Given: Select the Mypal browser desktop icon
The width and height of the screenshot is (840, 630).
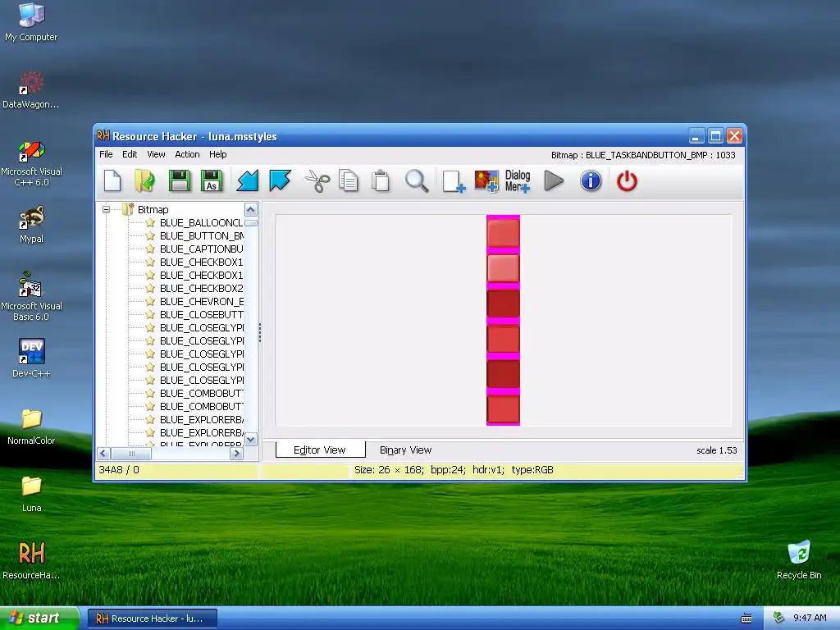Looking at the screenshot, I should coord(31,224).
